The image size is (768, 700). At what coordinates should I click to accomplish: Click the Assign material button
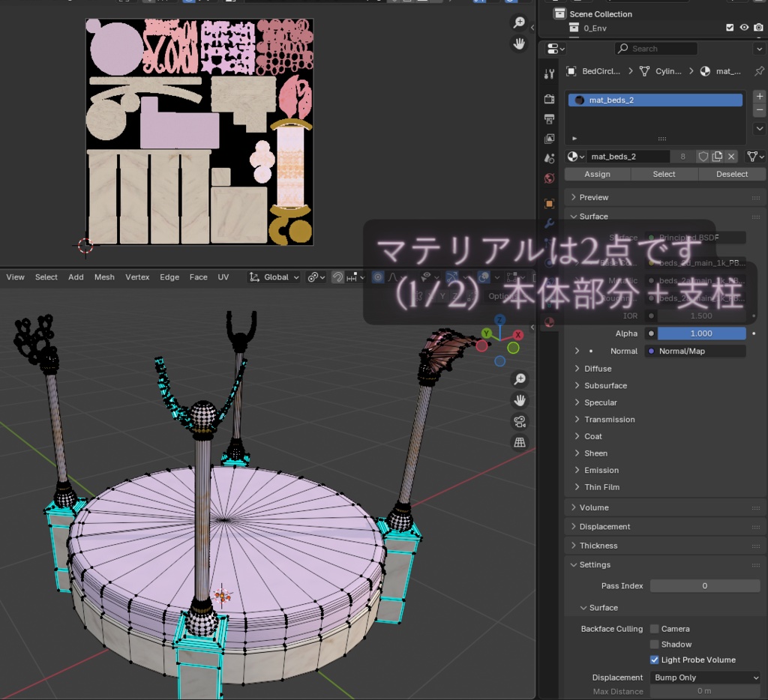coord(597,174)
